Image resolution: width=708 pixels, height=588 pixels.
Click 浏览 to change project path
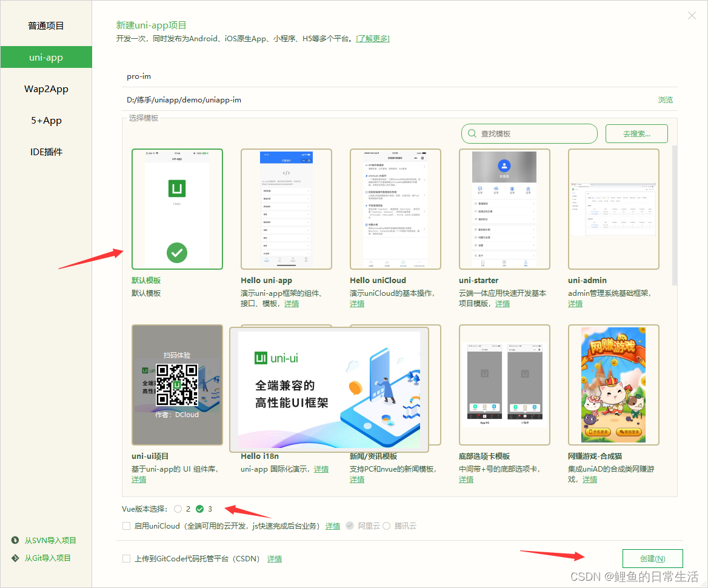click(665, 99)
